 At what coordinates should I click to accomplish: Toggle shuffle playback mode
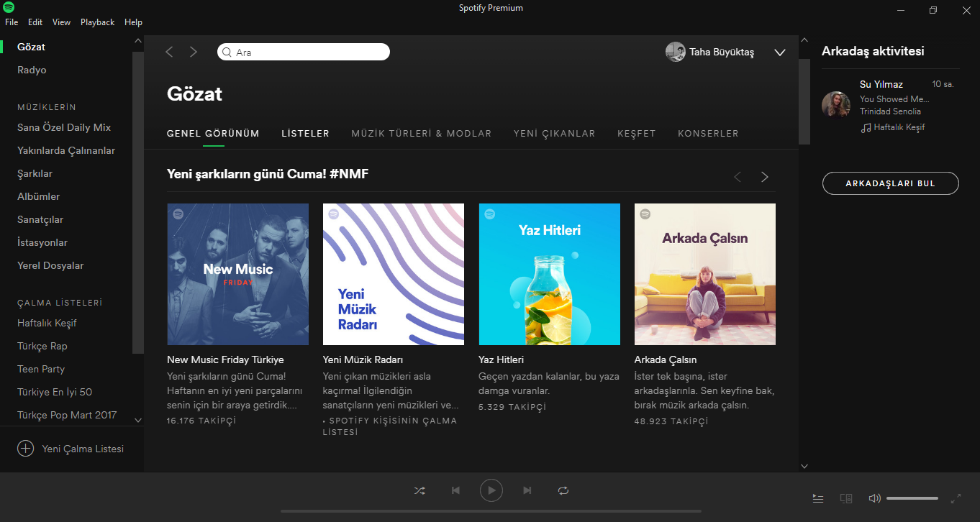(x=419, y=490)
